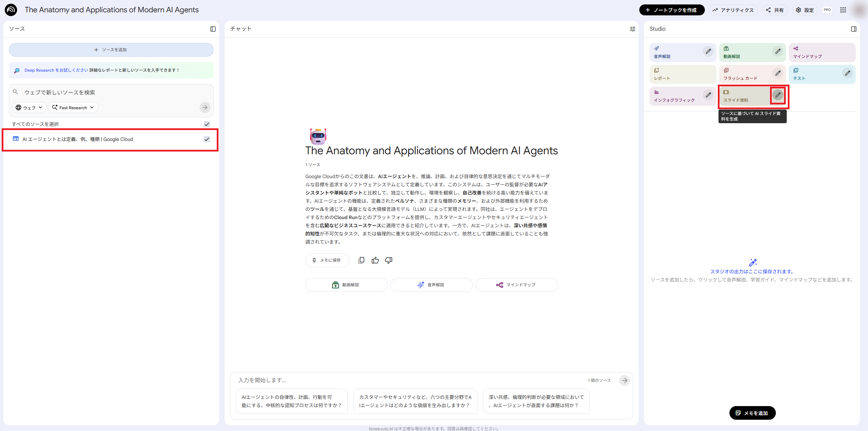Viewport: 868px width, 431px height.
Task: Click thumbs down on summary
Action: pyautogui.click(x=389, y=260)
